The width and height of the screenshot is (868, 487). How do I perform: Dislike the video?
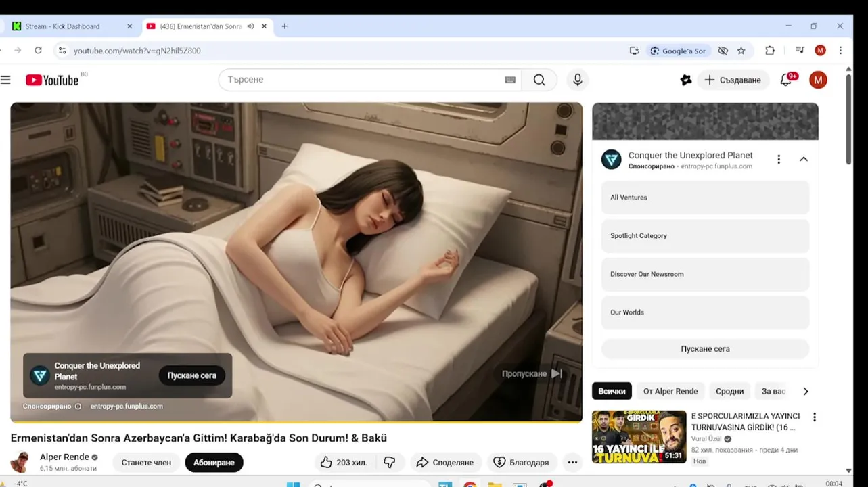click(390, 463)
